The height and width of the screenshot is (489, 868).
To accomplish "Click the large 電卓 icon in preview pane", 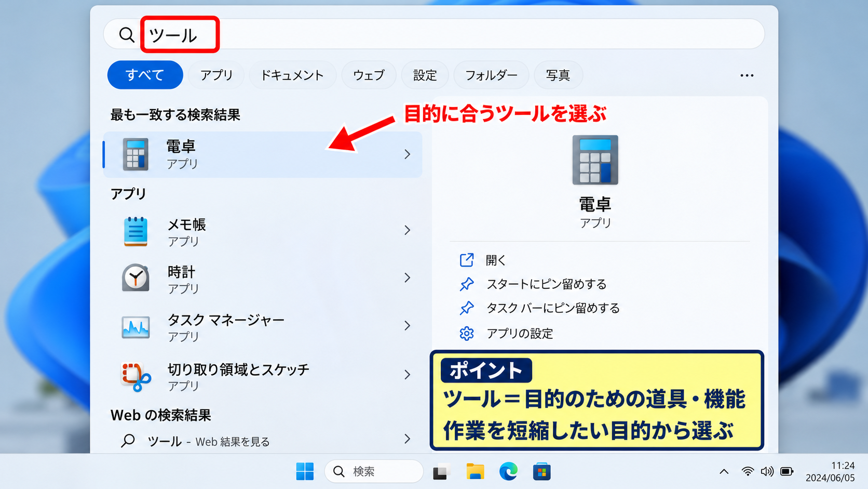I will click(595, 160).
